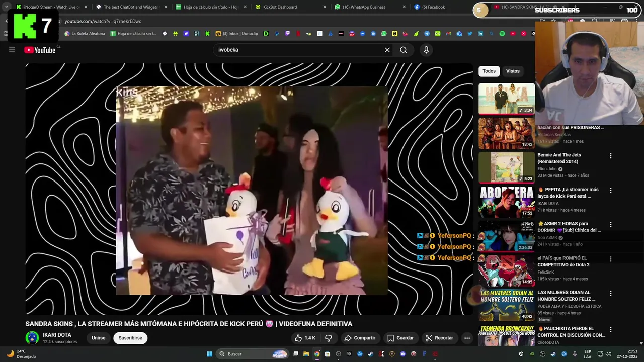Open the IKARI DOTA channel avatar
Viewport: 644px width, 362px height.
click(32, 338)
